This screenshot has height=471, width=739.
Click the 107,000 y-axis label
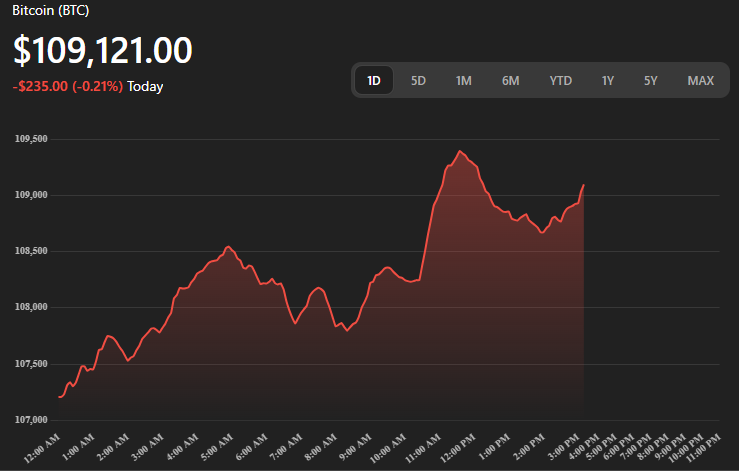pyautogui.click(x=31, y=419)
